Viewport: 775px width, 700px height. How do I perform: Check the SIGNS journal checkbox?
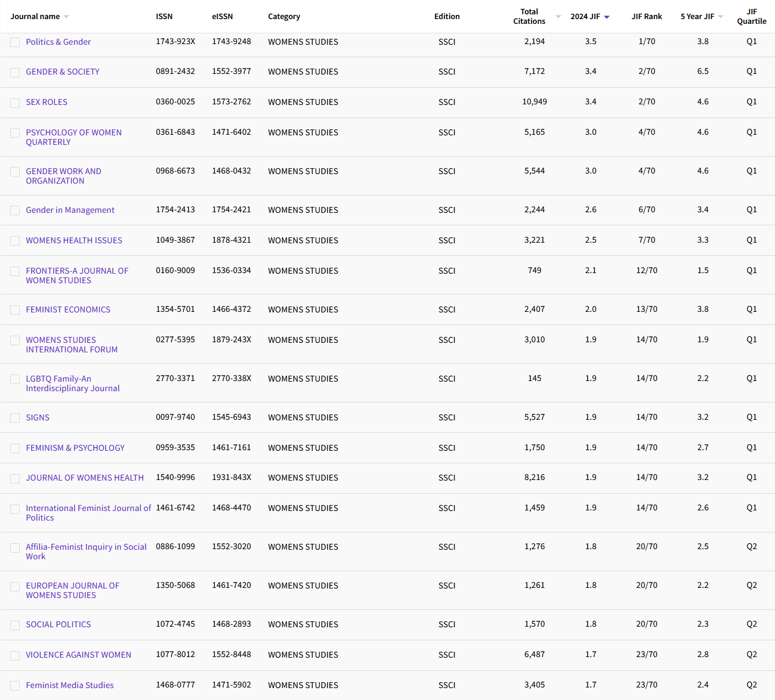pyautogui.click(x=15, y=418)
